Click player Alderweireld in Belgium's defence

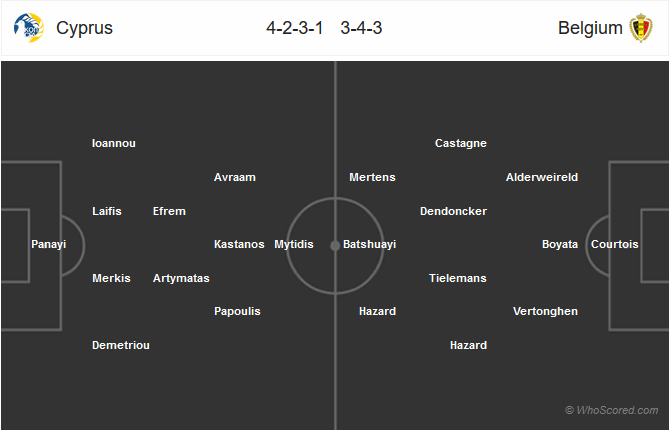point(542,177)
